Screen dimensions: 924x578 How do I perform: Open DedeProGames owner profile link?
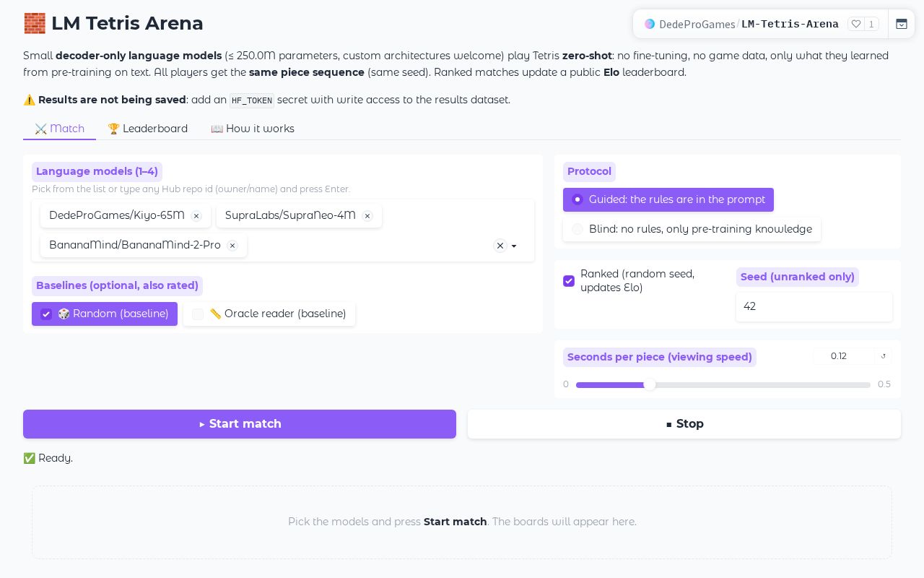697,24
